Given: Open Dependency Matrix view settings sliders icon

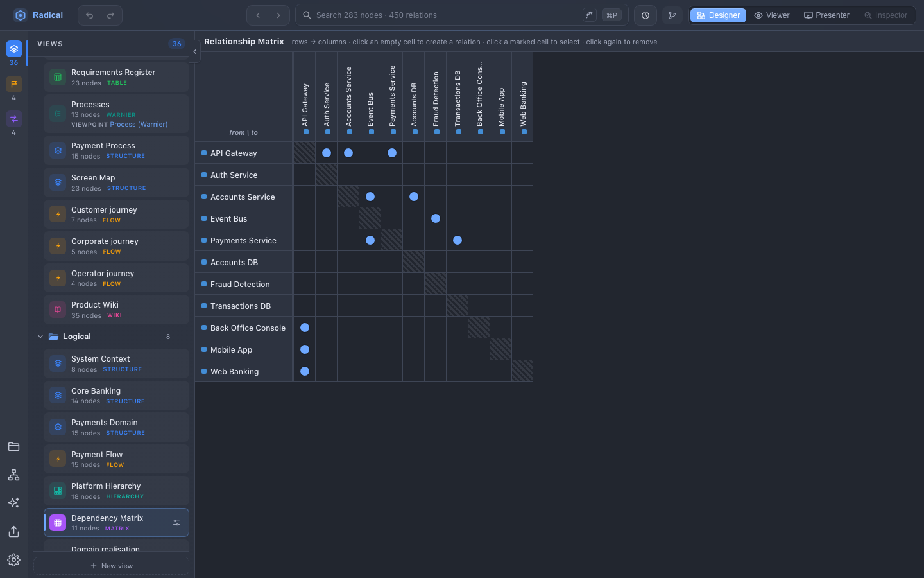Looking at the screenshot, I should point(176,523).
